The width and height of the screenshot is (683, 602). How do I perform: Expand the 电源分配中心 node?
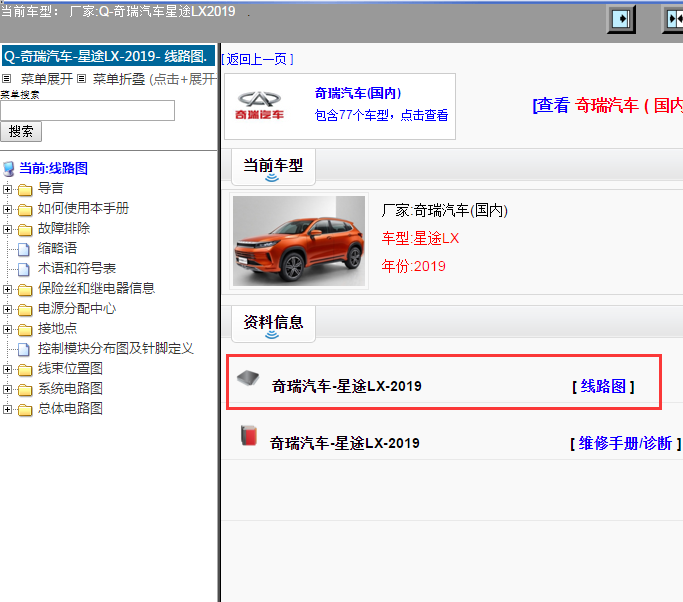point(7,309)
